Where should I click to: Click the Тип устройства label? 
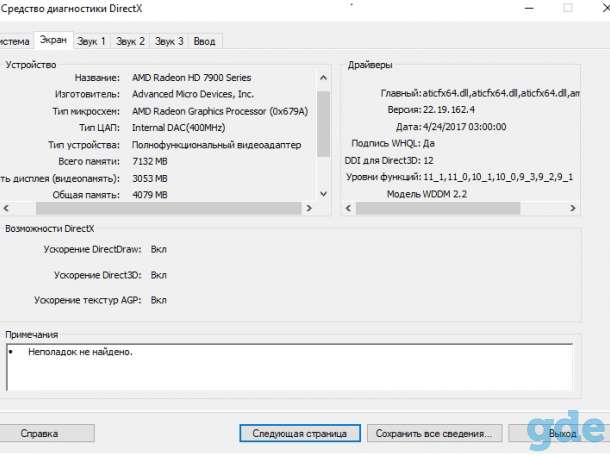pos(84,145)
